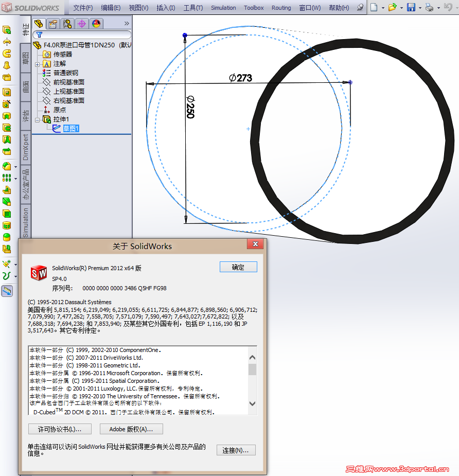Viewport: 459px width, 476px height.
Task: Click the Save icon in top toolbar
Action: tap(411, 7)
